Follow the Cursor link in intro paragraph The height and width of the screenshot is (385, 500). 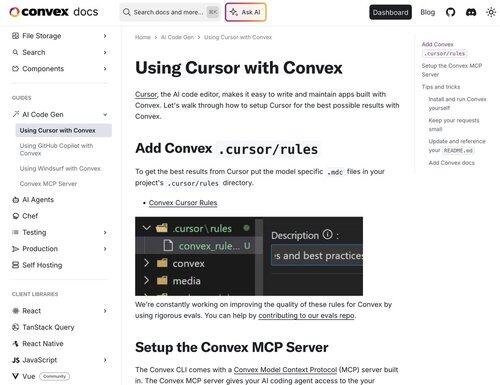(x=146, y=94)
